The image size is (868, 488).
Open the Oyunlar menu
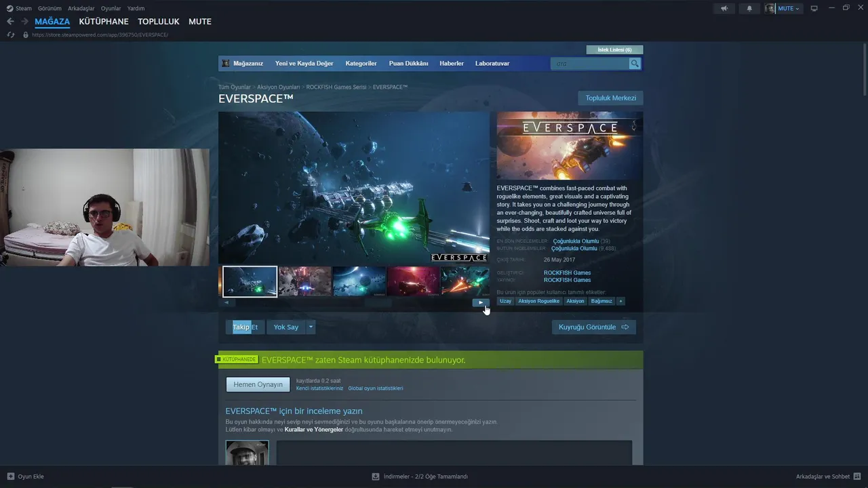tap(111, 8)
